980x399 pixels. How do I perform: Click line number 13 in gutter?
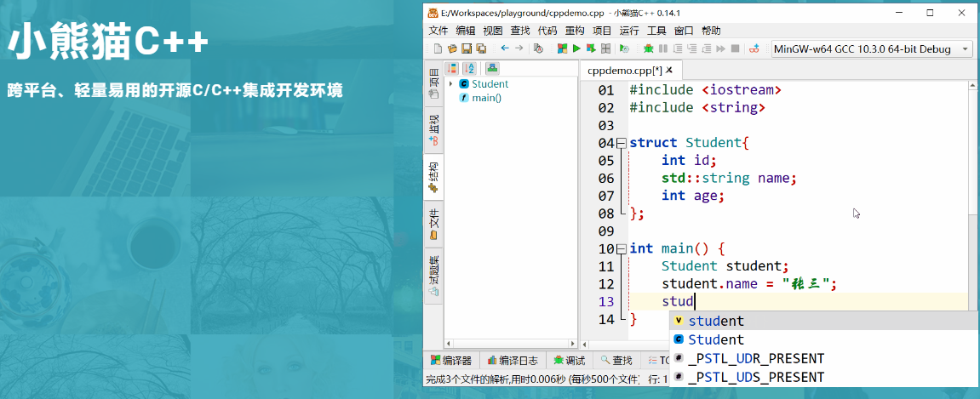[605, 302]
